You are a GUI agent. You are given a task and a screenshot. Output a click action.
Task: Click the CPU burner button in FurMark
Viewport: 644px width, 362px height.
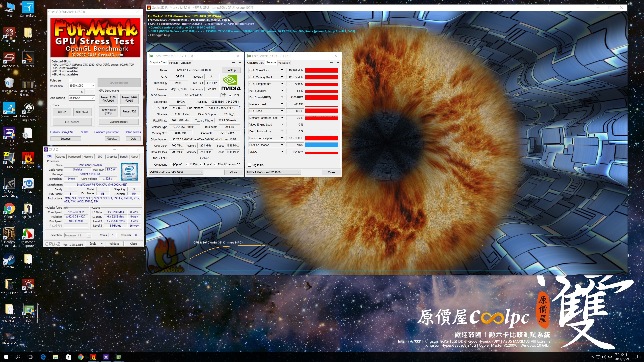pyautogui.click(x=72, y=122)
